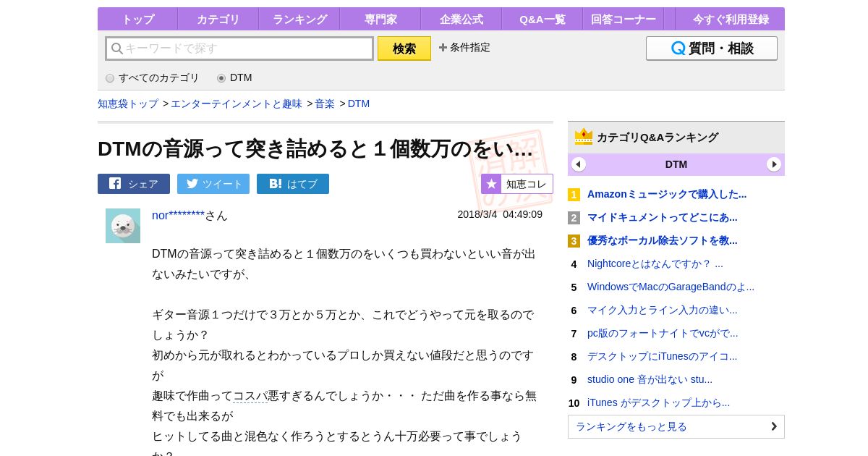Focus the keyword search field

pyautogui.click(x=239, y=48)
